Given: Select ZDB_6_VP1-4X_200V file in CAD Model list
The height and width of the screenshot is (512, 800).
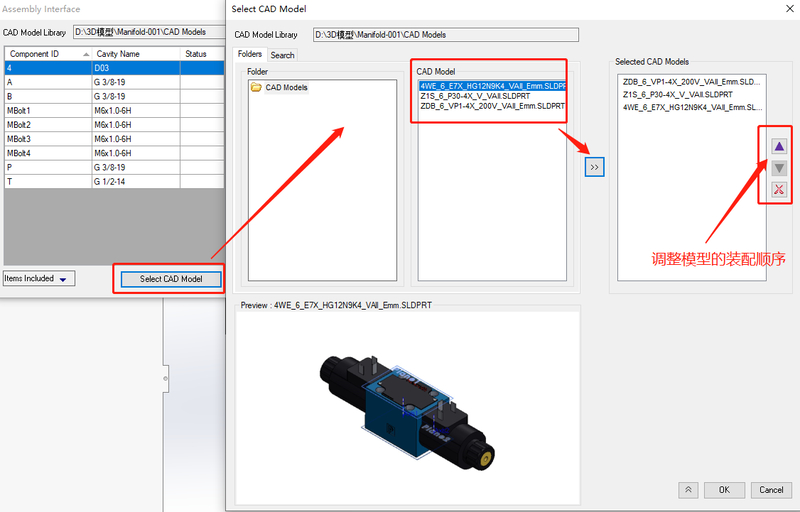Looking at the screenshot, I should click(491, 106).
